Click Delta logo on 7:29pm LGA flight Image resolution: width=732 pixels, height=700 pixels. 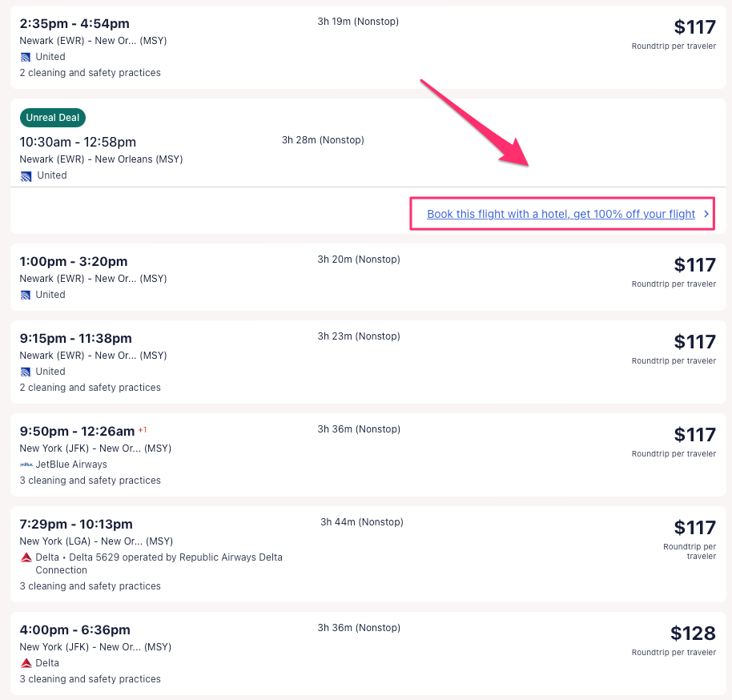[x=26, y=557]
